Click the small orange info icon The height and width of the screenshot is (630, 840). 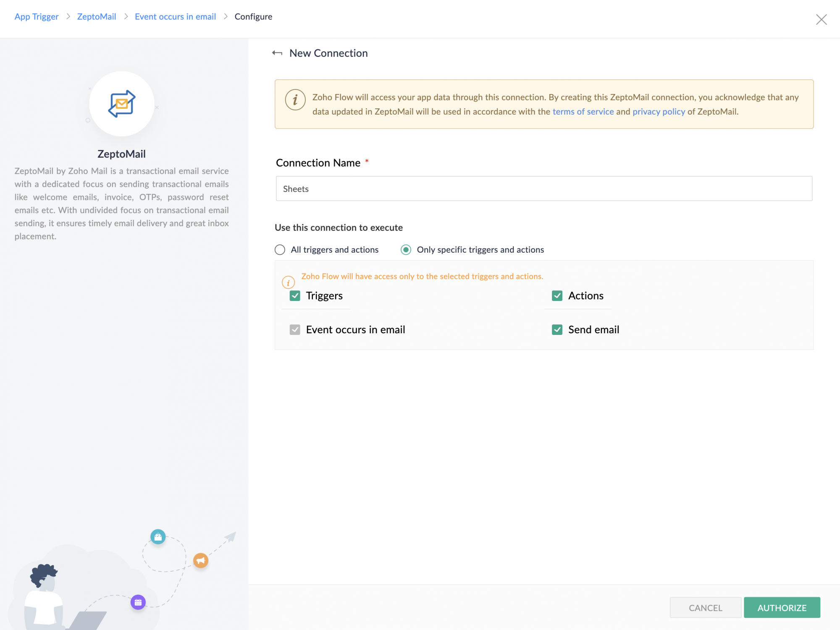288,282
